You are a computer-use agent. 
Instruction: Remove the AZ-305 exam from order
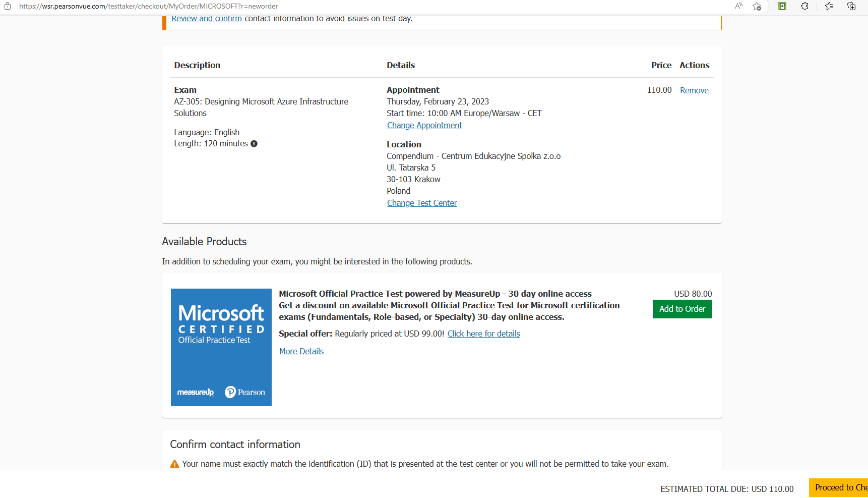tap(694, 90)
